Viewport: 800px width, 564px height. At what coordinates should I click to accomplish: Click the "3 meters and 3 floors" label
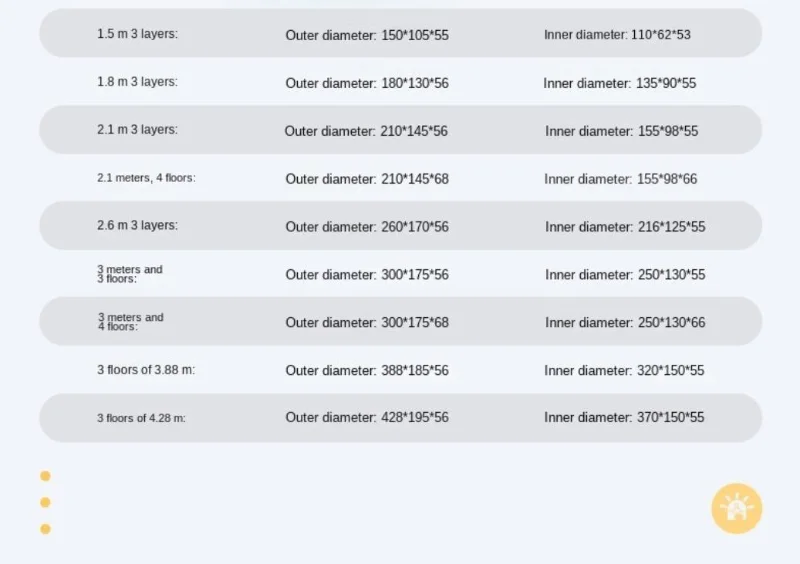(130, 274)
